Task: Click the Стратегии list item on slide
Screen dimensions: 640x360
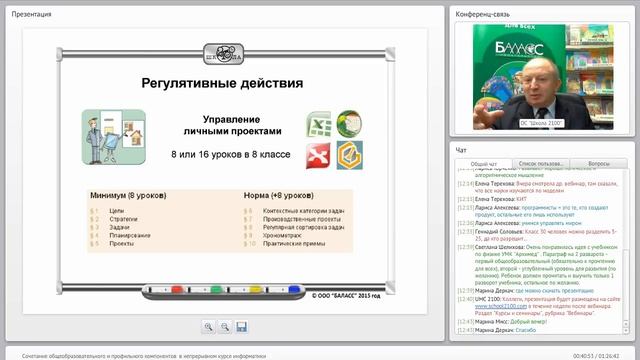Action: tap(123, 219)
